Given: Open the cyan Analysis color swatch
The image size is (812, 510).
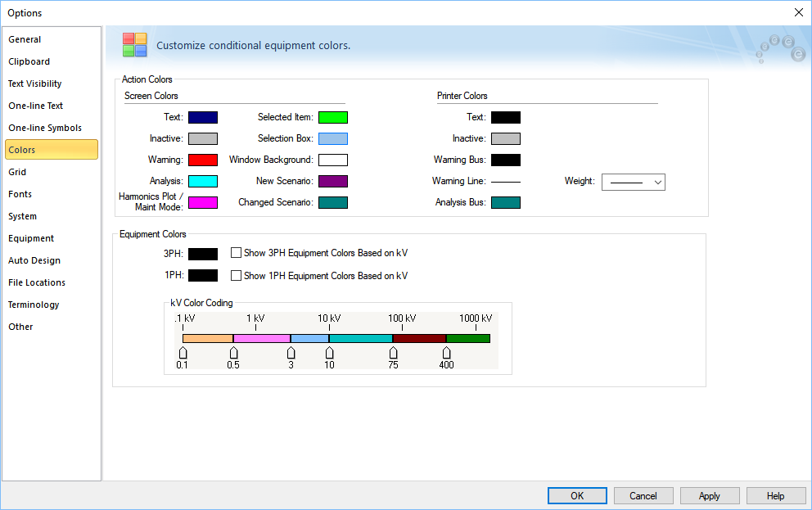Looking at the screenshot, I should 203,181.
